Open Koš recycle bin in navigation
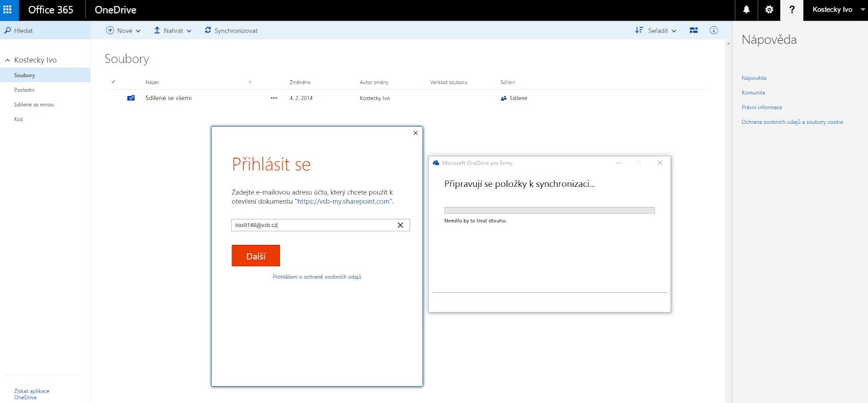 click(18, 119)
